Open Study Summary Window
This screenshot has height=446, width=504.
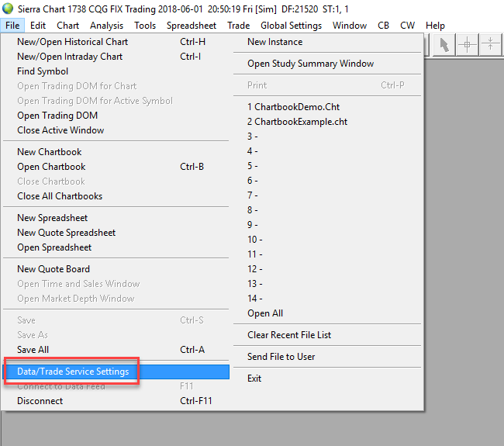[310, 64]
